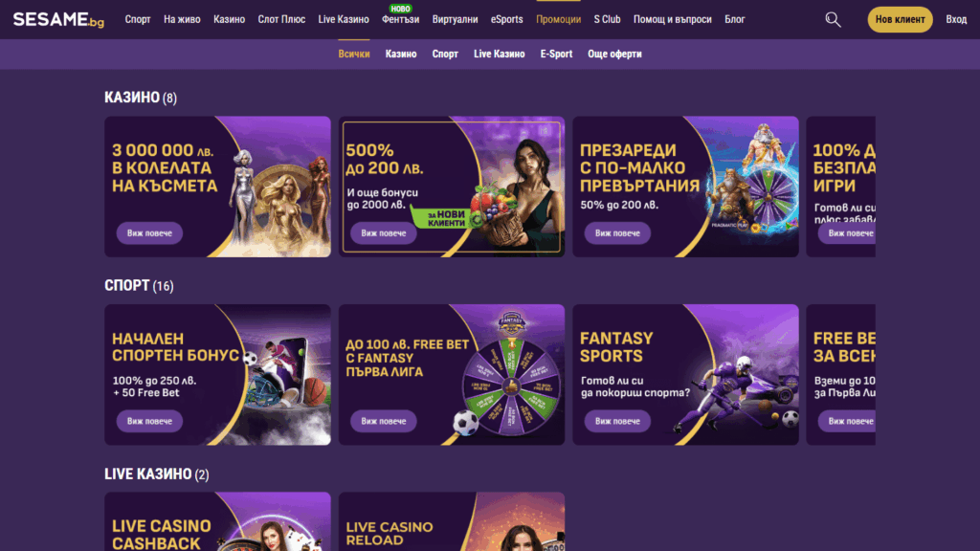Viewport: 980px width, 551px height.
Task: Open the wheel of fortune 3 000 000 лв. banner
Action: coord(217,187)
